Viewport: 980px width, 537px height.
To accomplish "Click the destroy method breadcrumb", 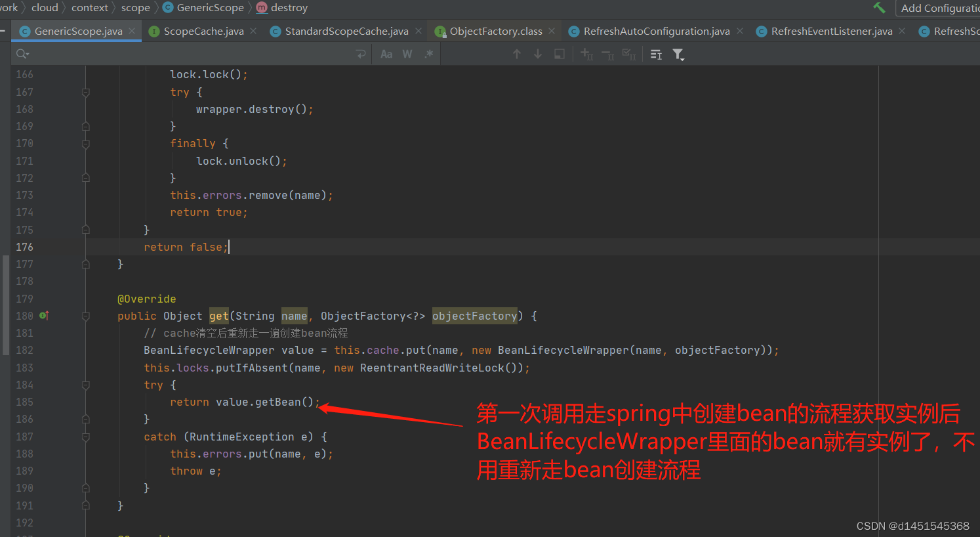I will tap(282, 8).
